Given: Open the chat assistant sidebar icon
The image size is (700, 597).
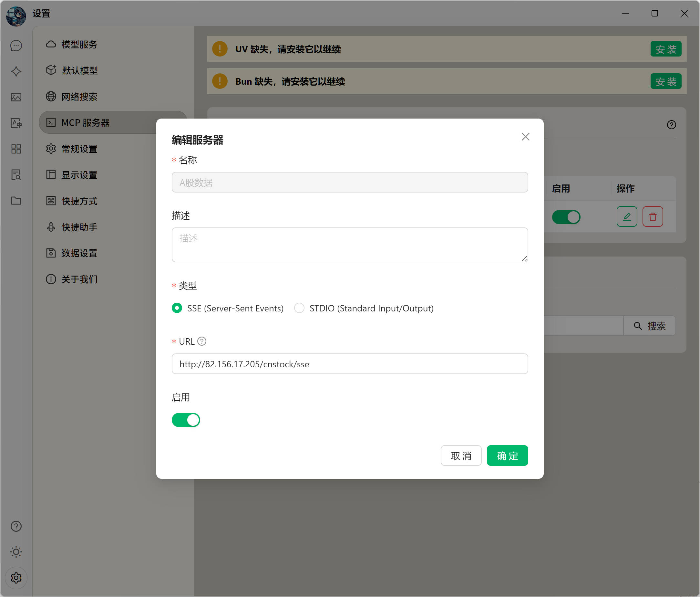Looking at the screenshot, I should click(16, 46).
